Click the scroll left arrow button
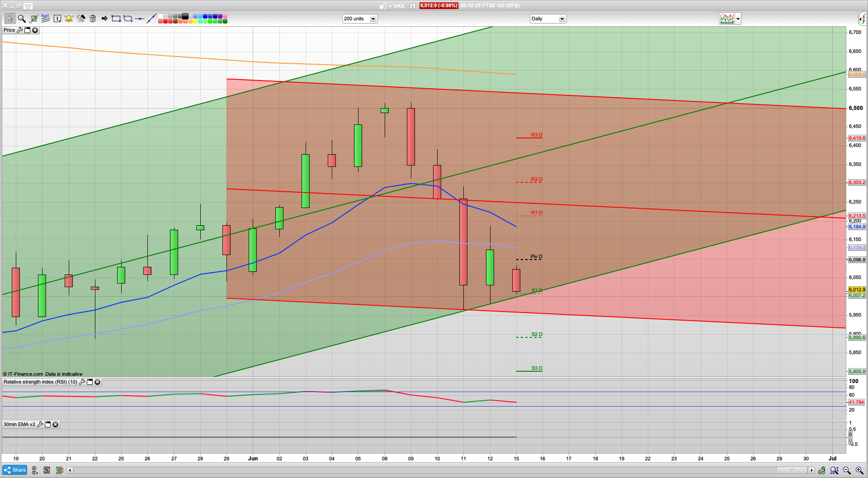868x478 pixels. (70, 470)
